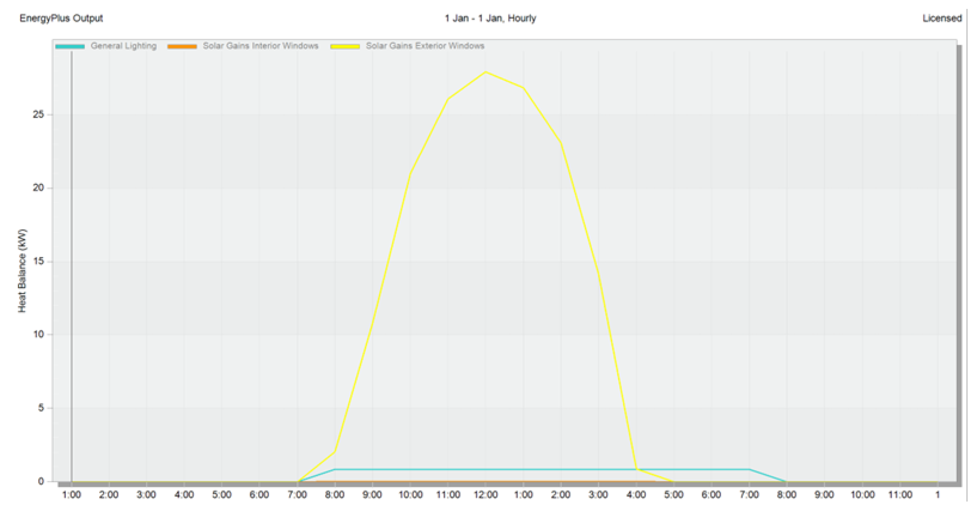Click the first 1:00 x-axis tick label
980x519 pixels.
pos(72,494)
